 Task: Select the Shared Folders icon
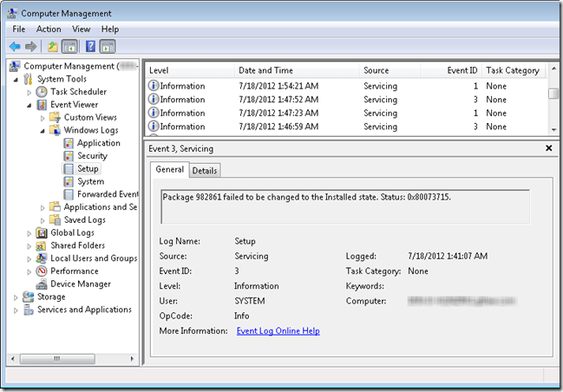[x=41, y=245]
